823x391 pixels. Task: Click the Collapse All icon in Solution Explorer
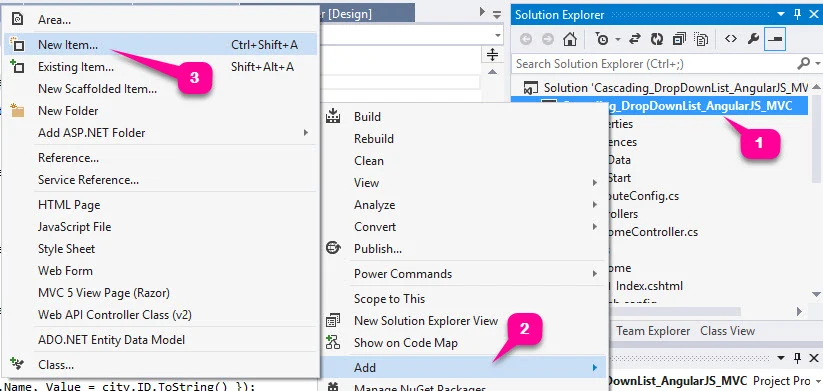tap(679, 39)
